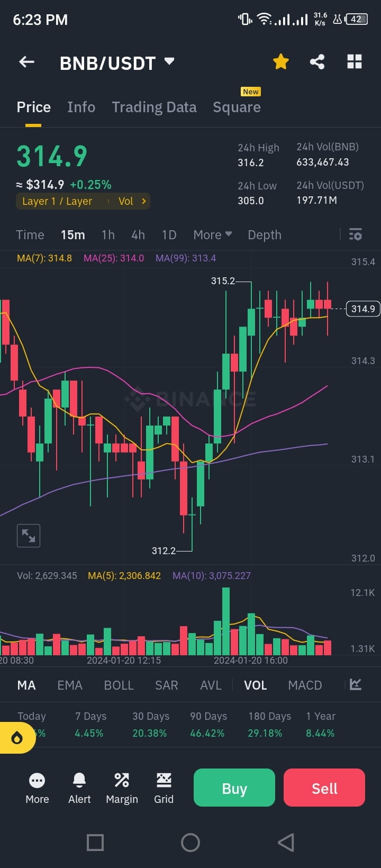Switch to the Trading Data tab
Screen dimensions: 381x868
154,107
